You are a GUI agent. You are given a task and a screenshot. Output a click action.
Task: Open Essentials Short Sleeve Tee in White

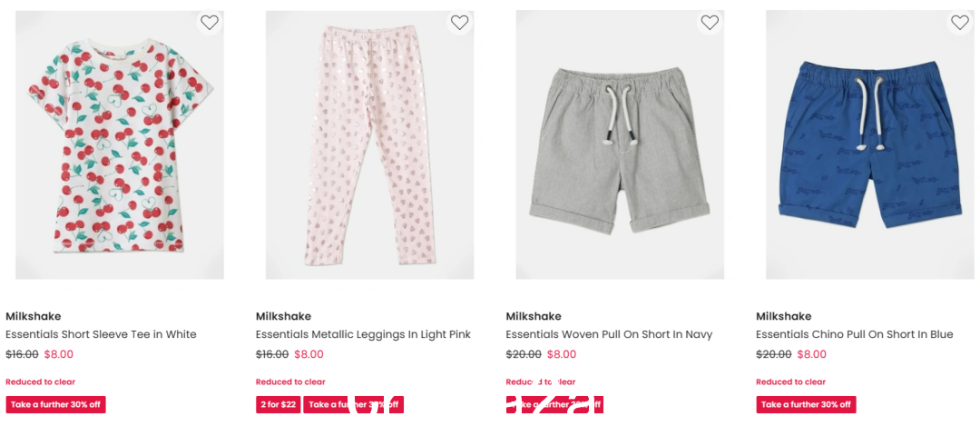101,334
